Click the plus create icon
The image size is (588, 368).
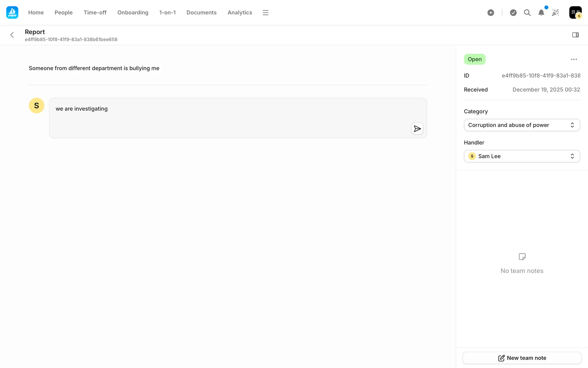491,13
